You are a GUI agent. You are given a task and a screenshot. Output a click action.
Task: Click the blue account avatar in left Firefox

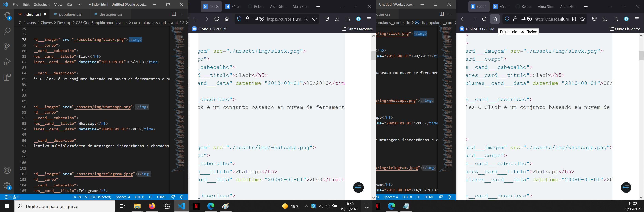pyautogui.click(x=358, y=19)
